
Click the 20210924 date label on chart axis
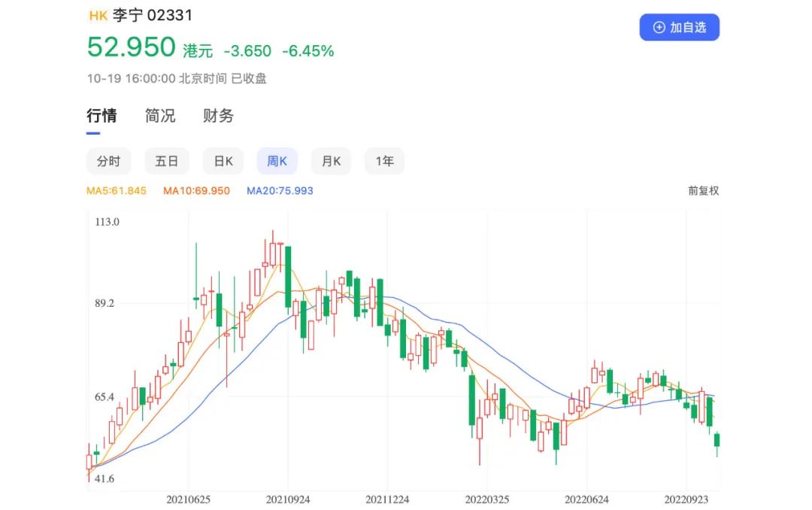click(x=287, y=498)
